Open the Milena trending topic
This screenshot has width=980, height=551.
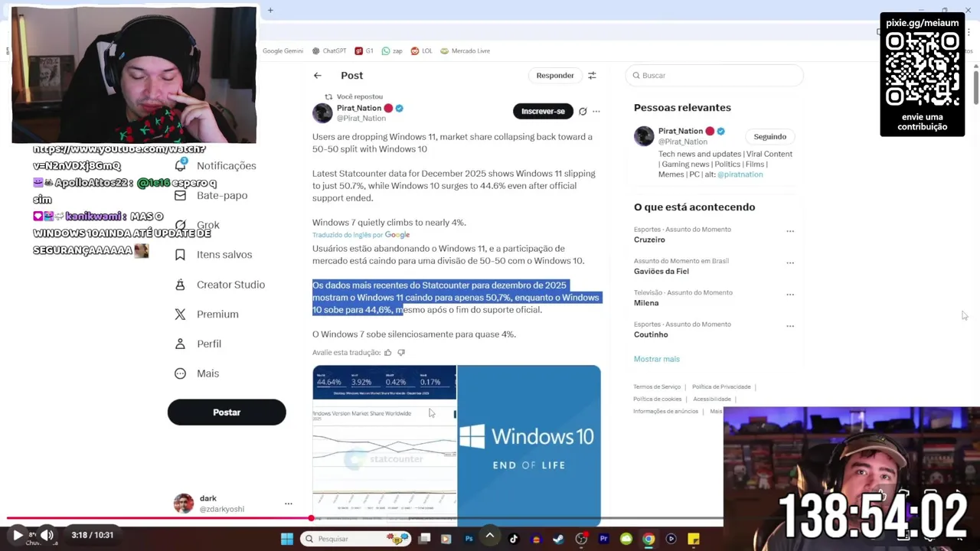(646, 303)
